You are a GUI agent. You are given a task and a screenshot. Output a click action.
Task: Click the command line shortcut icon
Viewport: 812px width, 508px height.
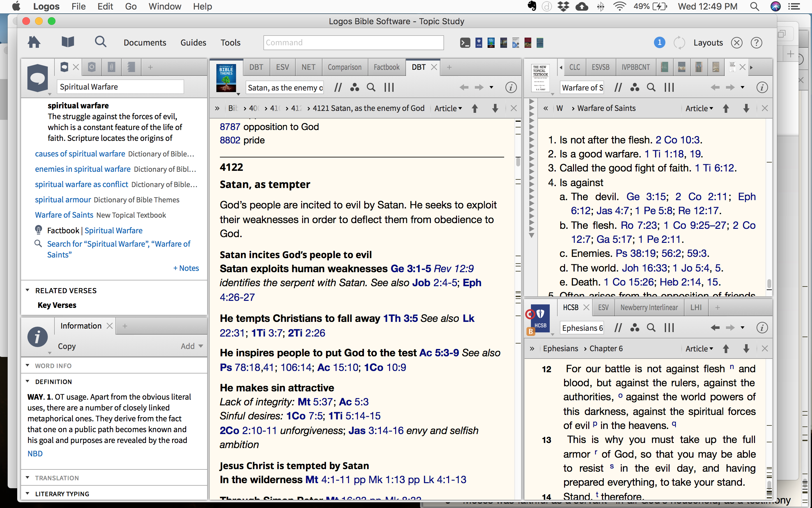point(465,43)
